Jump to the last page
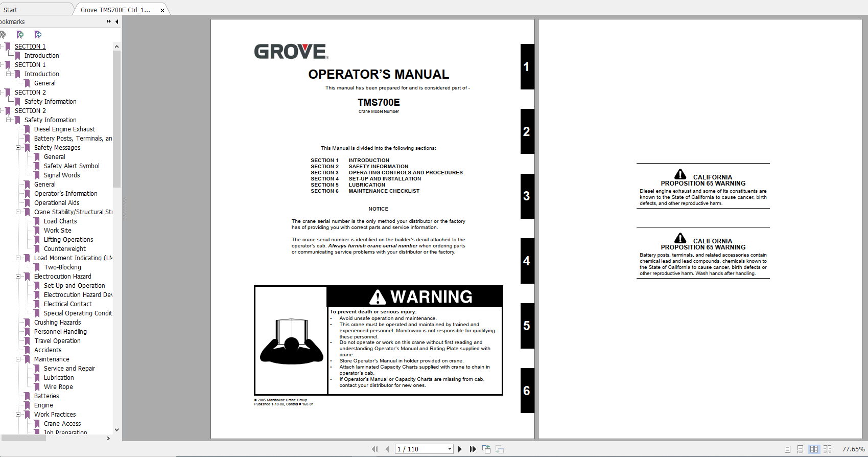This screenshot has height=457, width=868. (473, 449)
